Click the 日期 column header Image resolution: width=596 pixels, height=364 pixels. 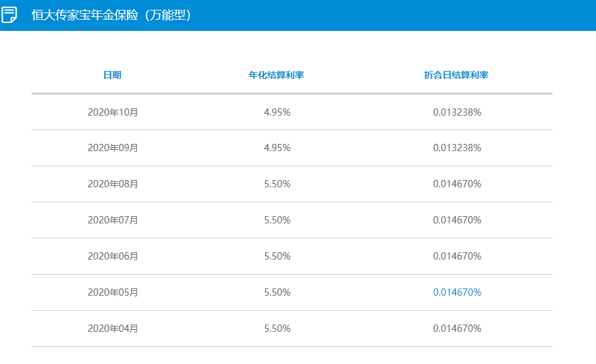(112, 75)
